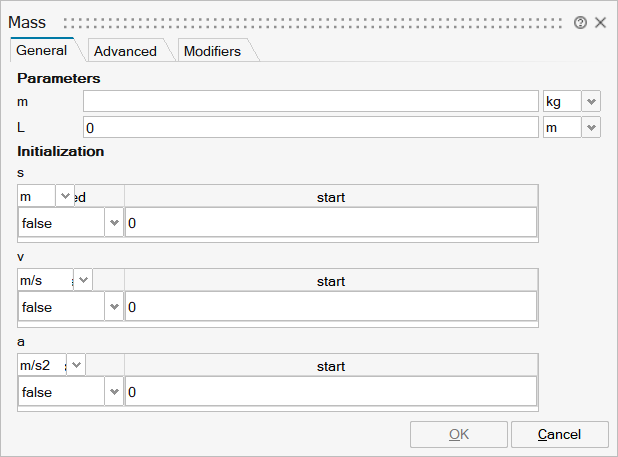Image resolution: width=618 pixels, height=457 pixels.
Task: Click the v start value field
Action: click(330, 308)
